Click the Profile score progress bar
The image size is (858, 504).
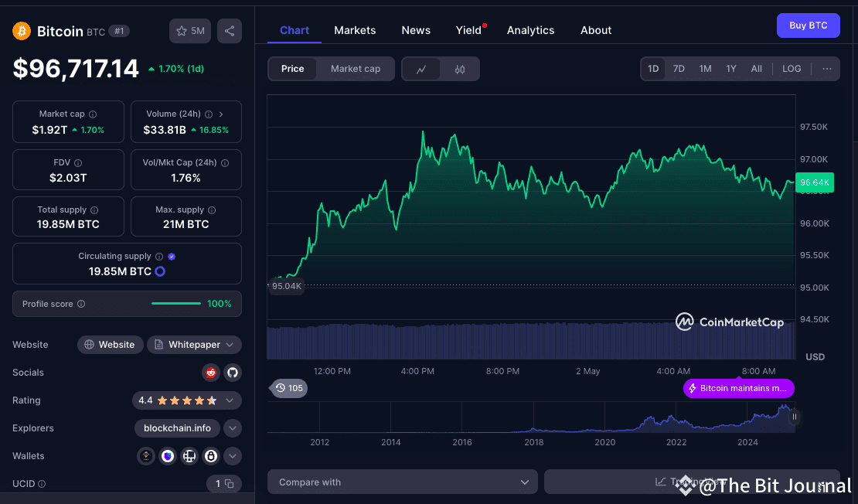click(x=176, y=304)
